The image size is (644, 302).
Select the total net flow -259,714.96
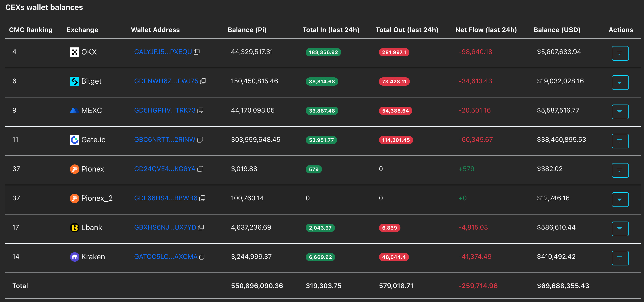478,286
